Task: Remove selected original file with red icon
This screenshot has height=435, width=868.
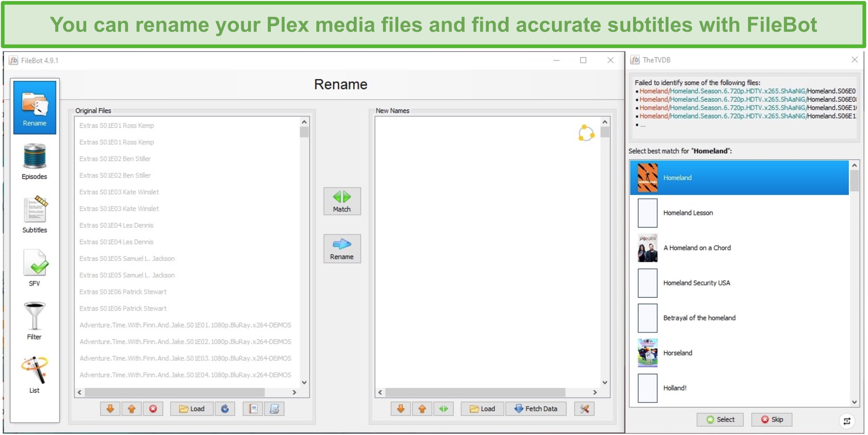Action: tap(153, 409)
